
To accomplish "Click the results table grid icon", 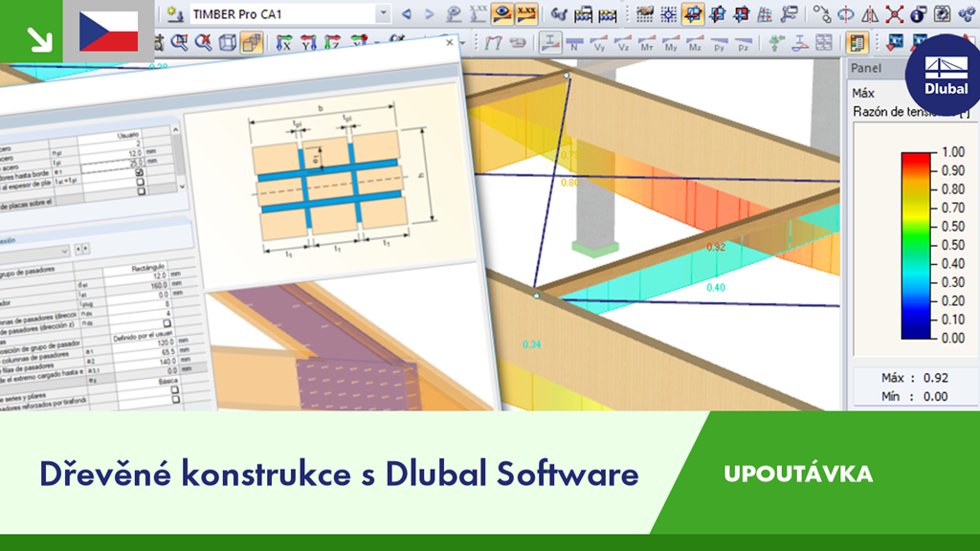I will [x=824, y=42].
